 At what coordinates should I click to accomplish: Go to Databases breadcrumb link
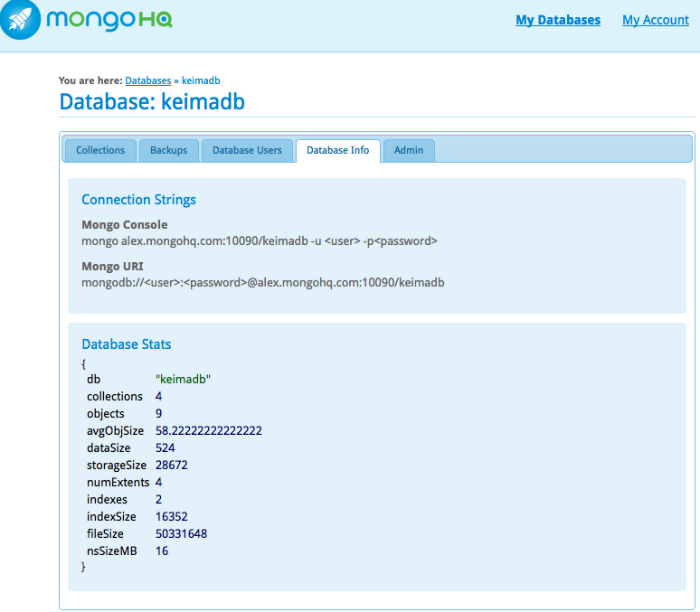147,80
